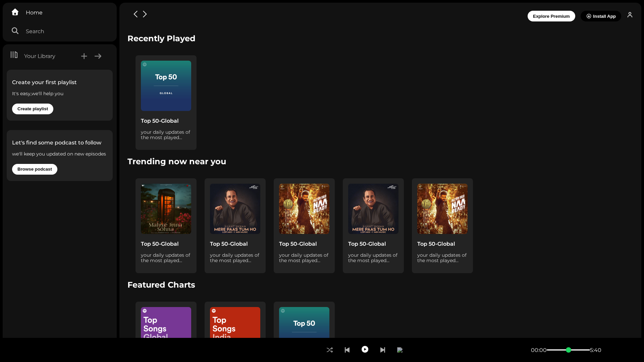
Task: Open the Top 50 cover under Recently Played
Action: click(166, 86)
